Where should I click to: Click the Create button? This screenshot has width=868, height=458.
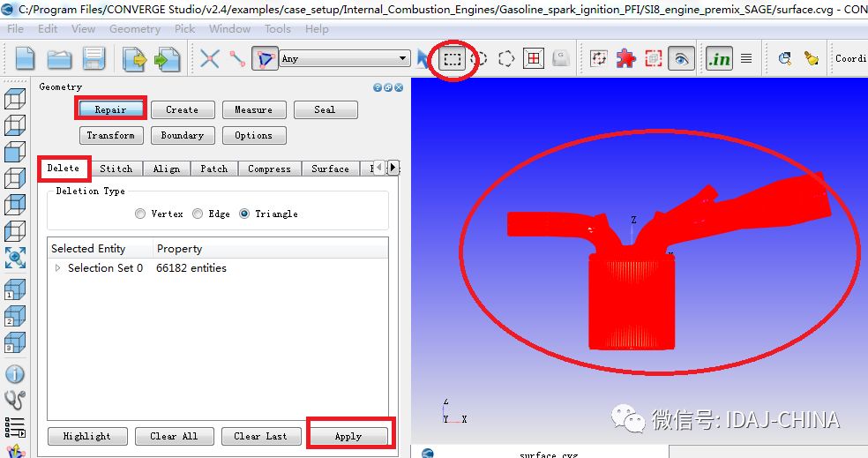point(182,109)
